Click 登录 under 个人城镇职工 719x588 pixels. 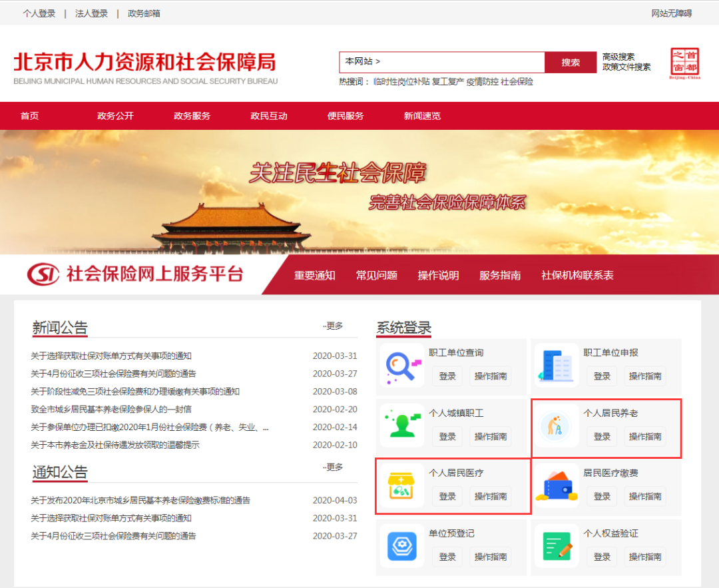tap(447, 436)
